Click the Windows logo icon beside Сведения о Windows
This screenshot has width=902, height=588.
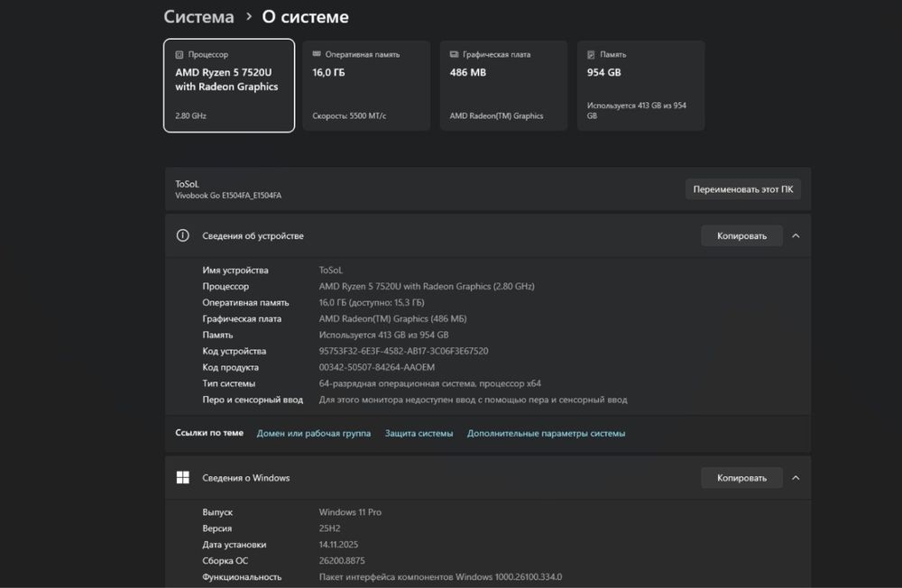182,478
